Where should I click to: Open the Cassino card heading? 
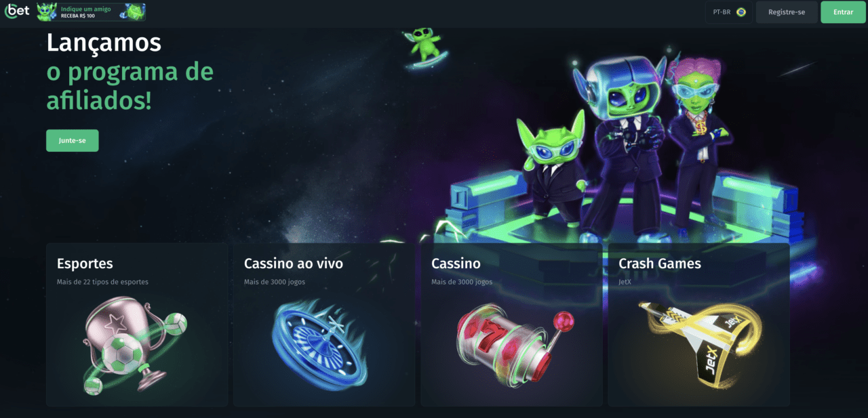[456, 264]
